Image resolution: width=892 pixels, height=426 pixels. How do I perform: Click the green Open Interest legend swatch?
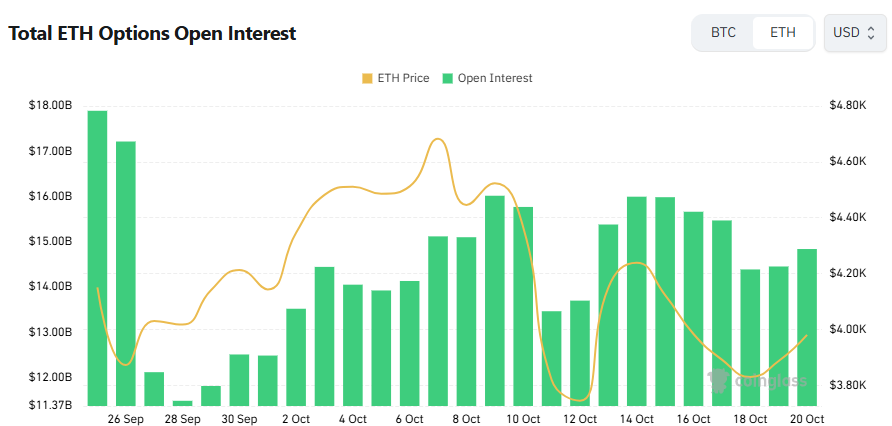(449, 78)
